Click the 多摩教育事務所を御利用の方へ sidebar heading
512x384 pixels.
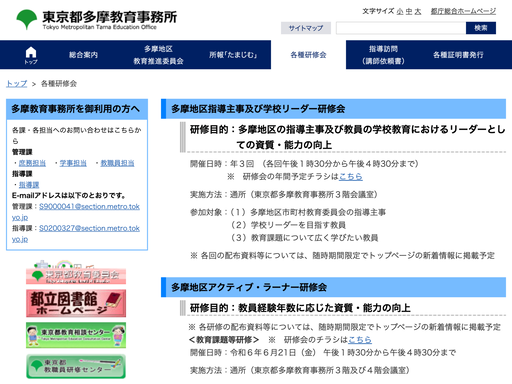(75, 109)
